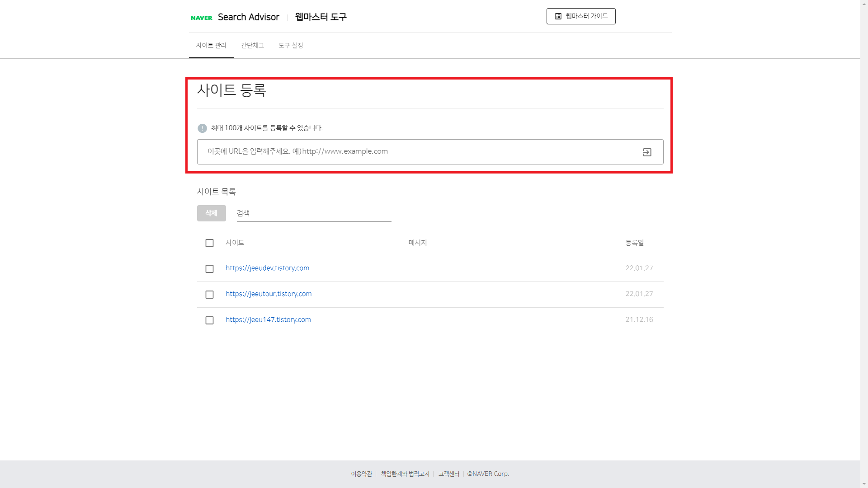Switch to the 도구 설정 tab
This screenshot has width=868, height=488.
pos(291,46)
